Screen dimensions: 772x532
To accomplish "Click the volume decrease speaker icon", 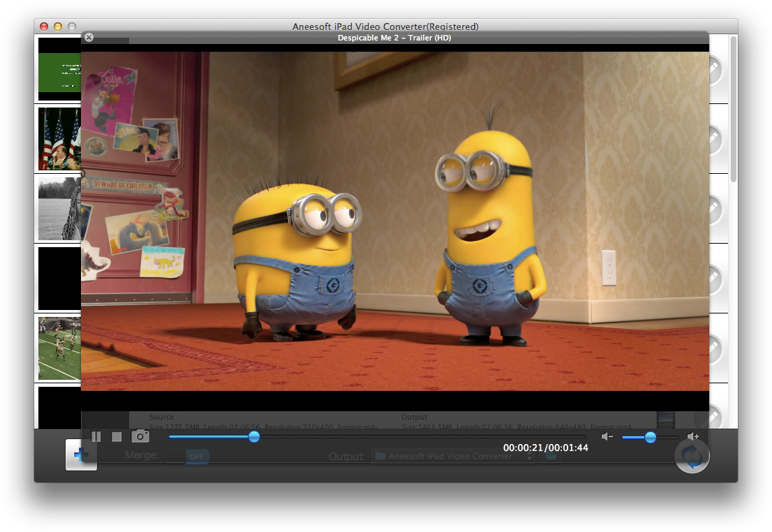I will (x=607, y=436).
